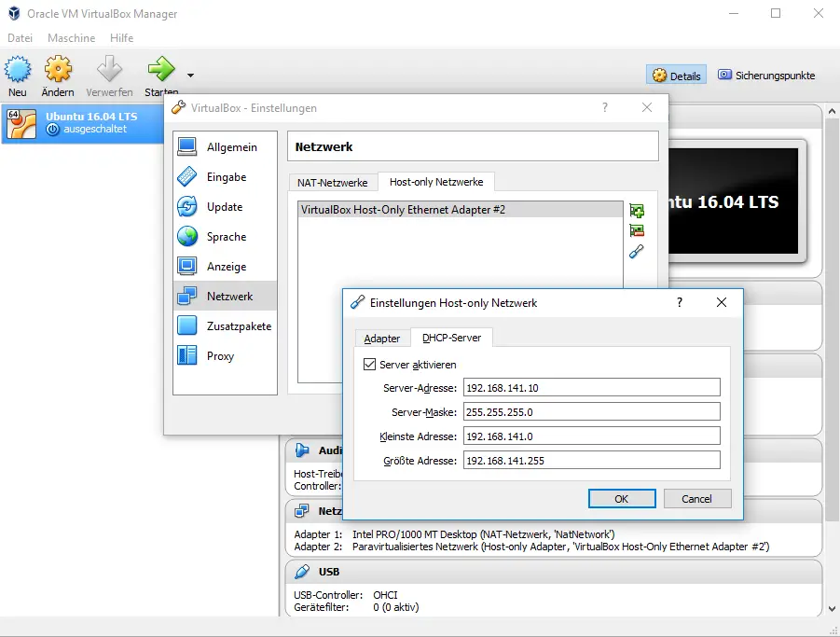Add a new host-only network icon

[637, 211]
